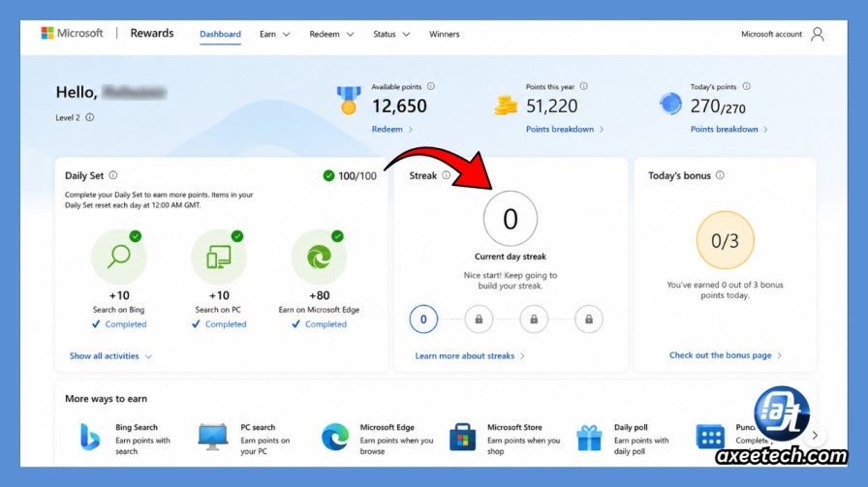Viewport: 868px width, 487px height.
Task: Expand Show all activities
Action: point(110,356)
